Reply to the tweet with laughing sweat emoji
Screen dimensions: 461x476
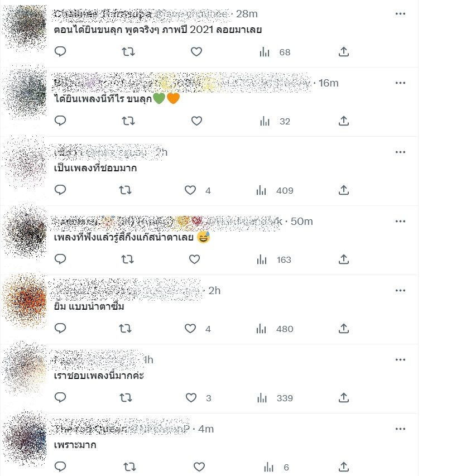[x=60, y=259]
